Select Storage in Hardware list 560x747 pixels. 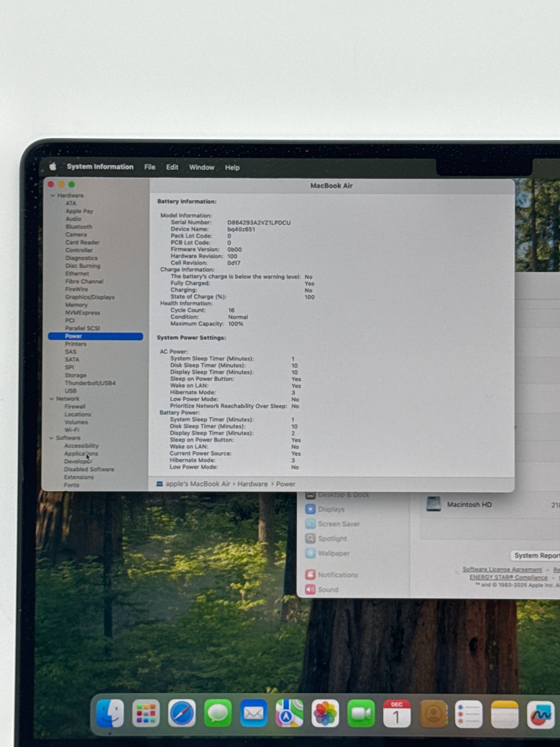pyautogui.click(x=76, y=375)
